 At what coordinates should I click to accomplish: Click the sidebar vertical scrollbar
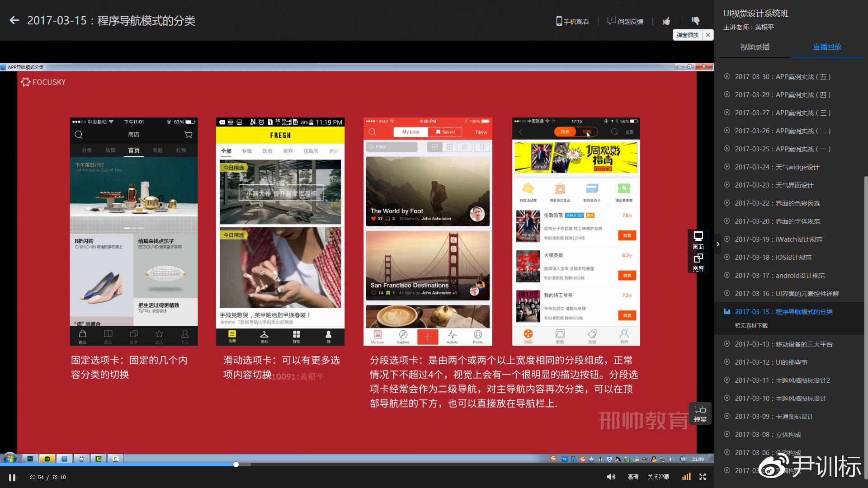click(x=865, y=328)
